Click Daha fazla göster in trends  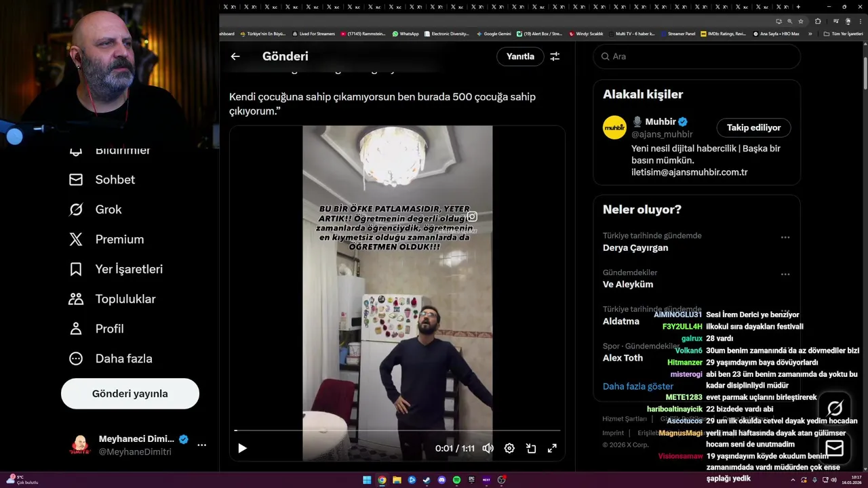click(x=638, y=386)
